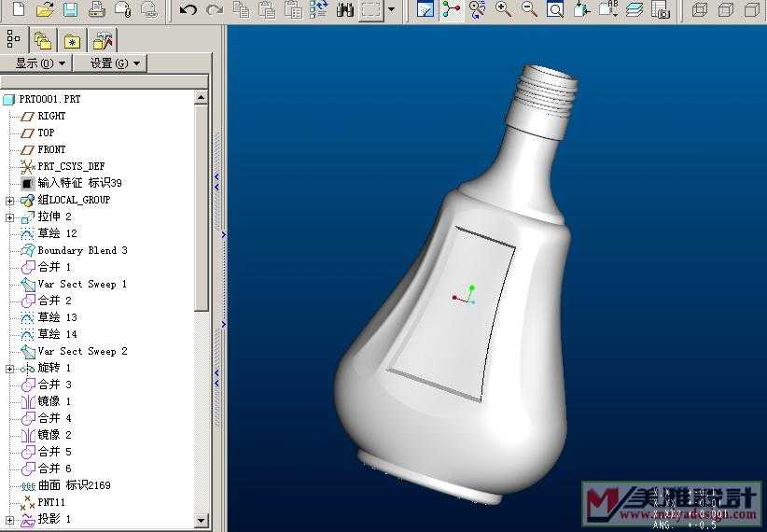Switch to the Favorites tab
The height and width of the screenshot is (532, 767).
tap(73, 39)
